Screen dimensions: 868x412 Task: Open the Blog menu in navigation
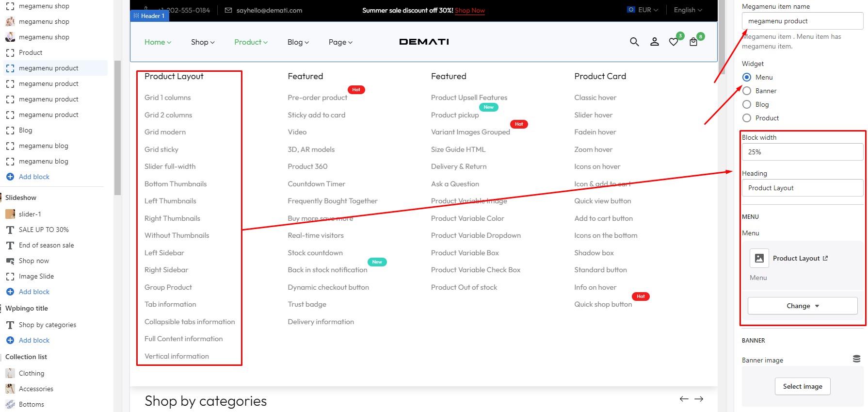[298, 42]
